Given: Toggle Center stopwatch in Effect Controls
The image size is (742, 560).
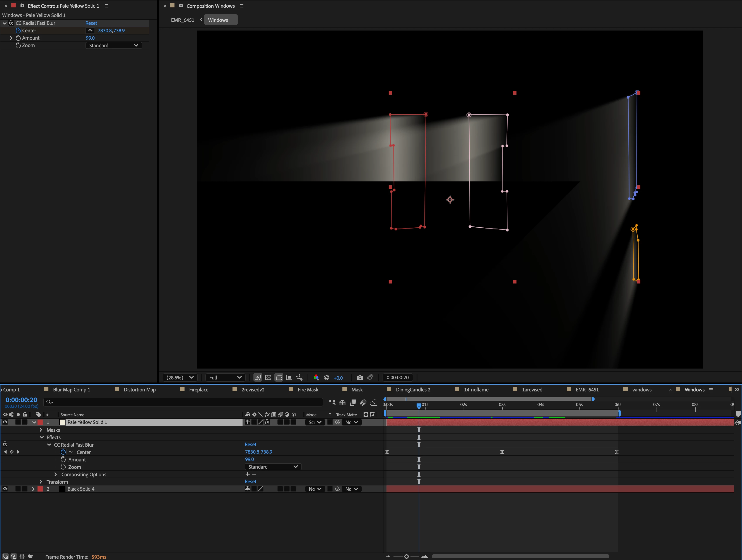Looking at the screenshot, I should (x=18, y=31).
